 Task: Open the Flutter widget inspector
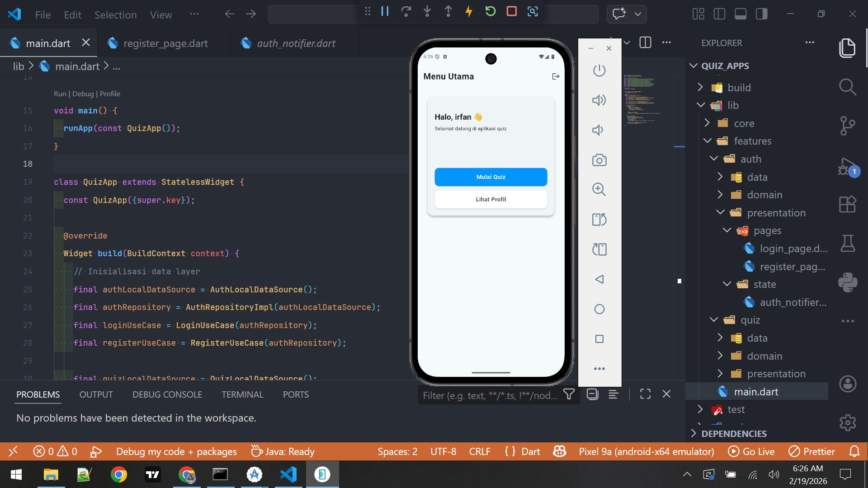533,11
